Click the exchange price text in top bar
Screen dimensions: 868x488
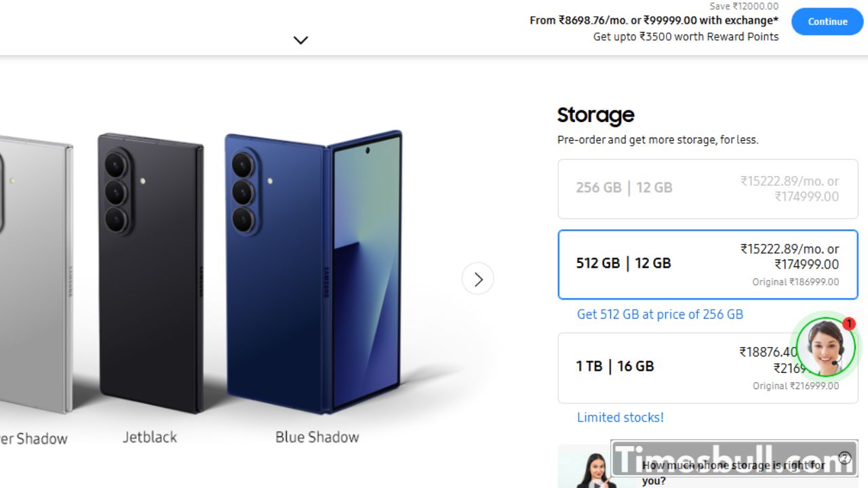(x=654, y=20)
